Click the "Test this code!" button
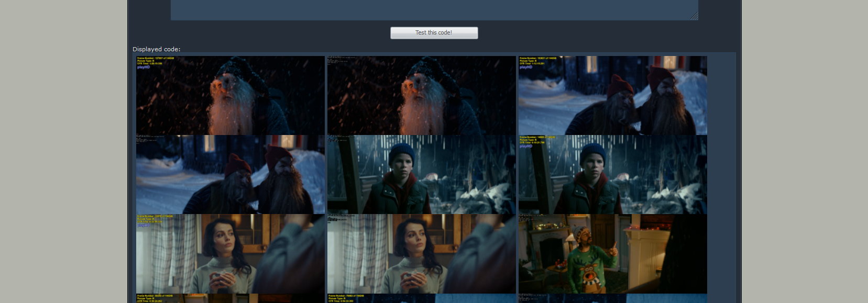The width and height of the screenshot is (868, 303). [434, 32]
